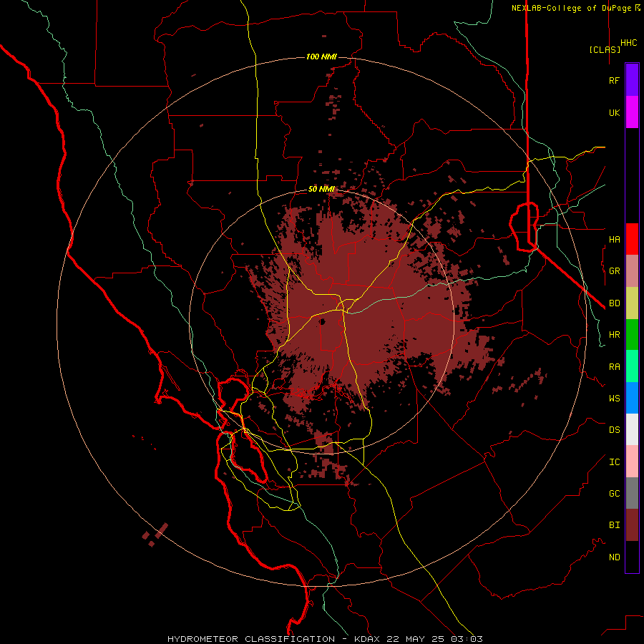This screenshot has height=644, width=644.
Task: Click the 100 NMI range ring label
Action: tap(321, 57)
